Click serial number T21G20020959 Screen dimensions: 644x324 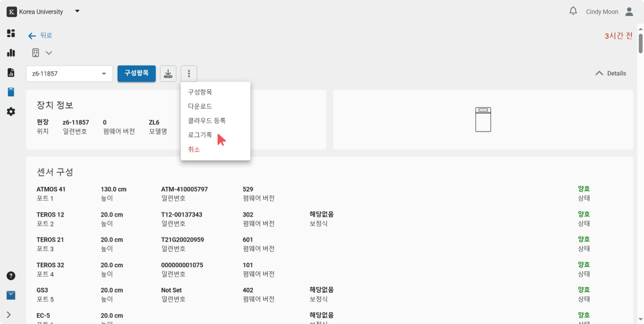[x=183, y=240]
